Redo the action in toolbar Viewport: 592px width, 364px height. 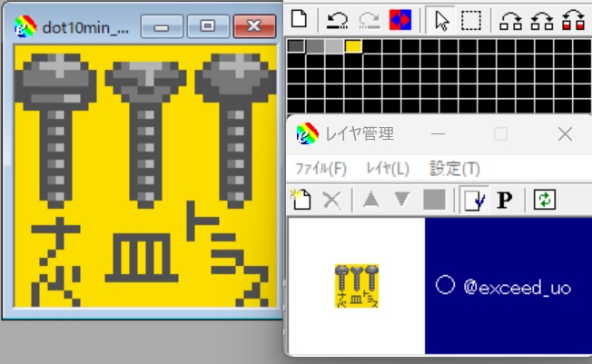pyautogui.click(x=369, y=20)
